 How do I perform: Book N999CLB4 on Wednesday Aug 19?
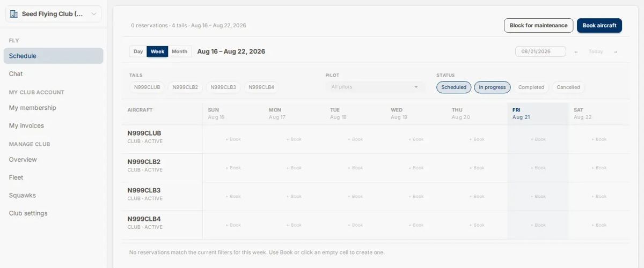click(x=416, y=225)
